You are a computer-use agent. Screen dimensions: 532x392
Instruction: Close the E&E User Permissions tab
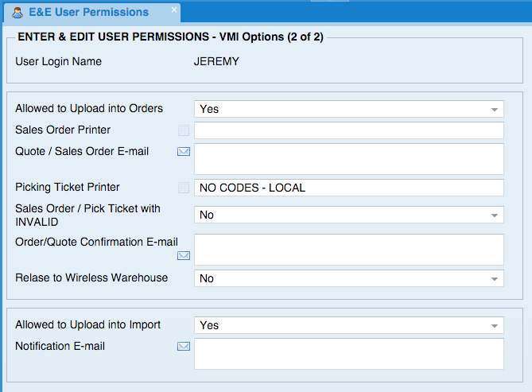[x=174, y=10]
